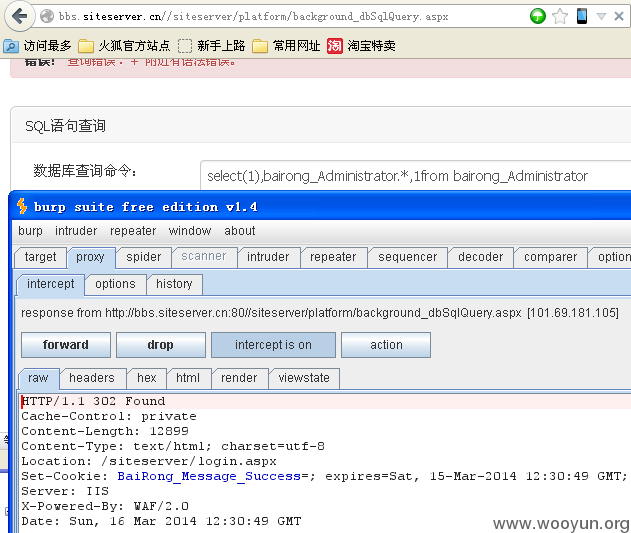Select the raw view tab

[38, 378]
